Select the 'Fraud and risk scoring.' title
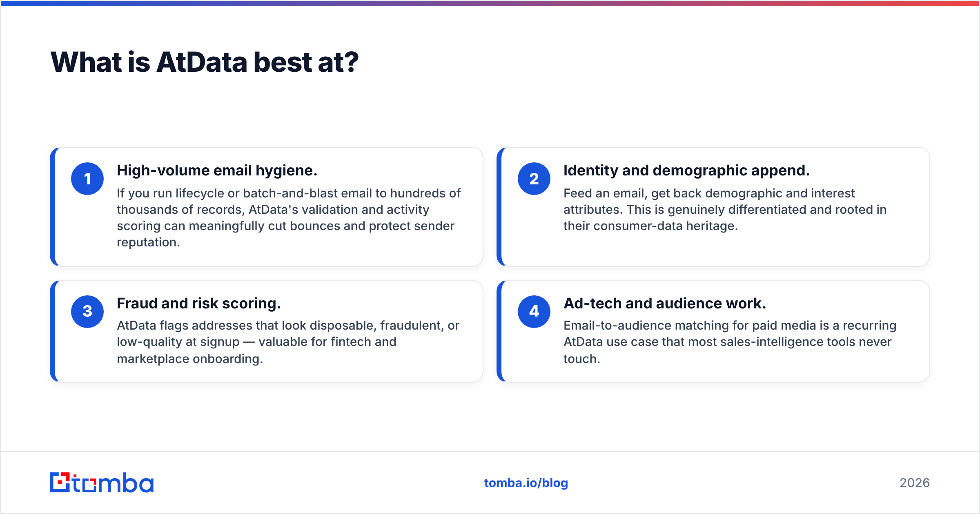 (x=199, y=304)
